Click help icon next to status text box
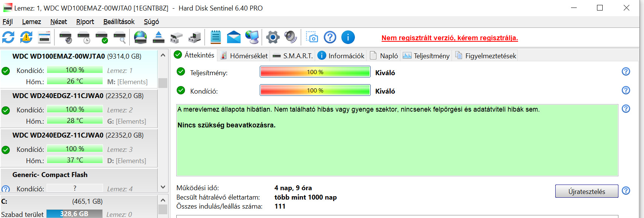This screenshot has height=218, width=644. point(626,109)
